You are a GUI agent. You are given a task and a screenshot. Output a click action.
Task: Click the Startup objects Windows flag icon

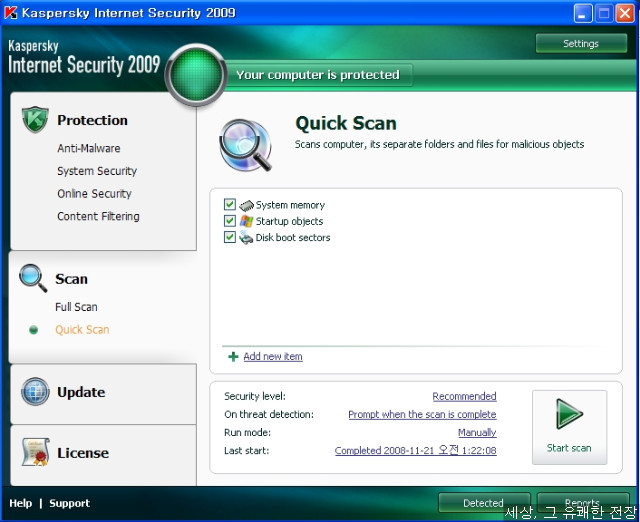point(247,221)
